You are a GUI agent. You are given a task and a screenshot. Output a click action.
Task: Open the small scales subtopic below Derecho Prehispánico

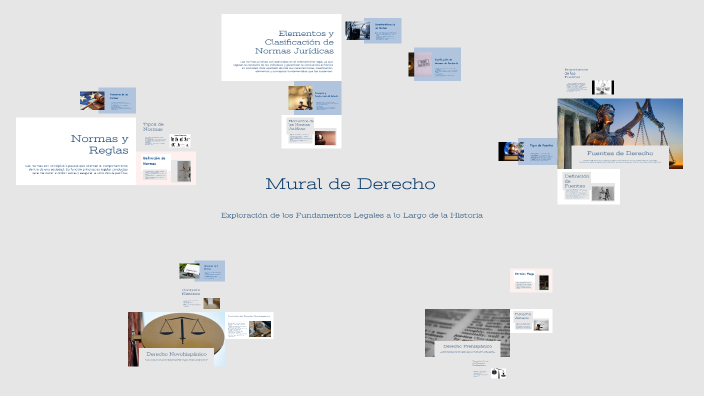489,369
